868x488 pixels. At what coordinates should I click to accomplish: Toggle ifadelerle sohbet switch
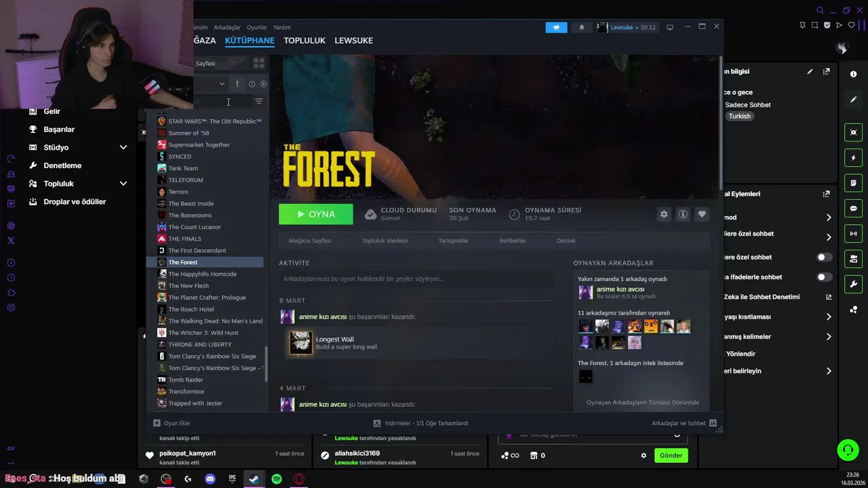825,277
